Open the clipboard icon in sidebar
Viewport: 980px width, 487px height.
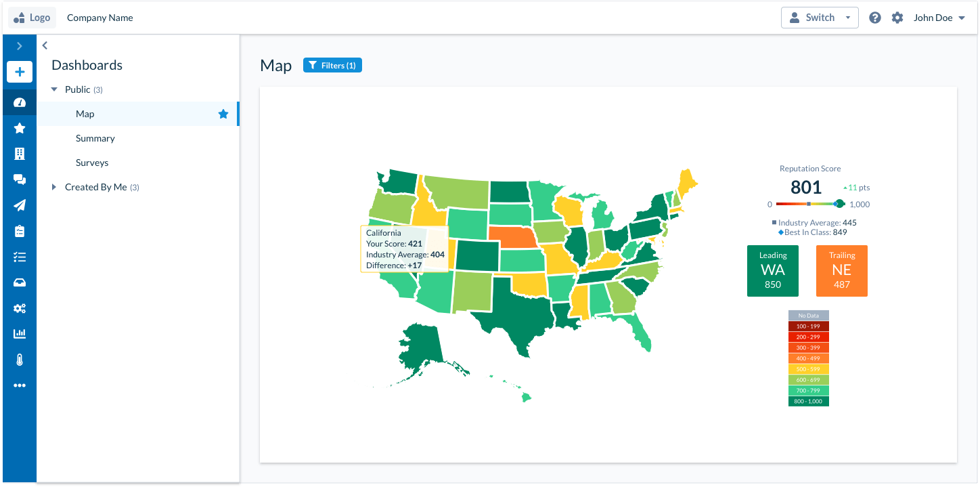coord(20,230)
